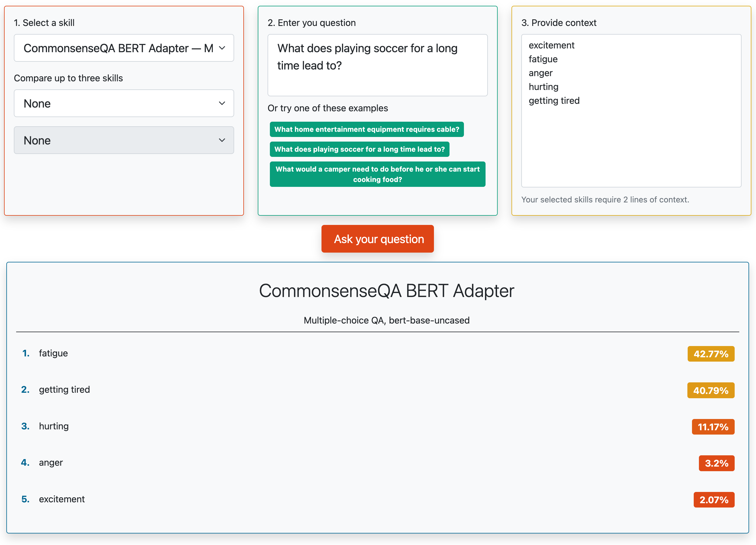Select the 'getting tired' answer in results
Image resolution: width=756 pixels, height=545 pixels.
tap(64, 390)
